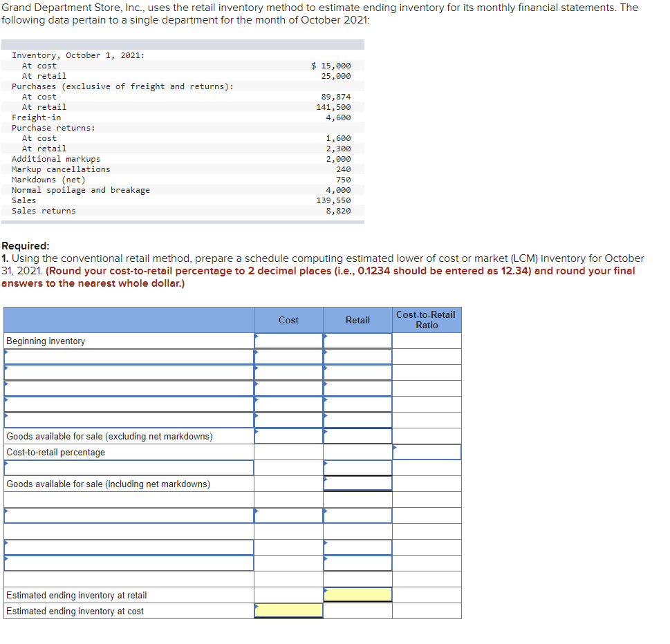Click the "Cost" column header
Image resolution: width=670 pixels, height=644 pixels.
(x=288, y=321)
